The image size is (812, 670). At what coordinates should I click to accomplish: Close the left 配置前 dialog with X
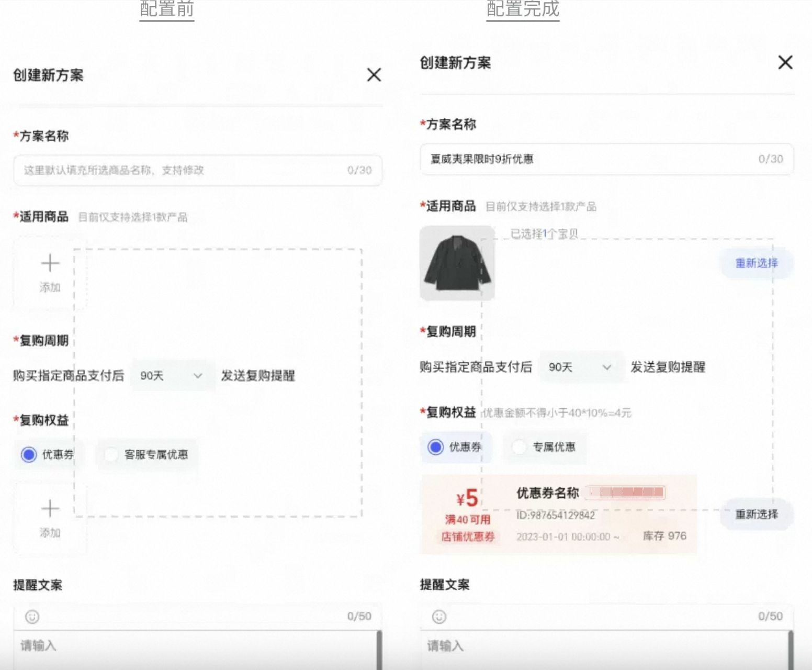(x=374, y=75)
